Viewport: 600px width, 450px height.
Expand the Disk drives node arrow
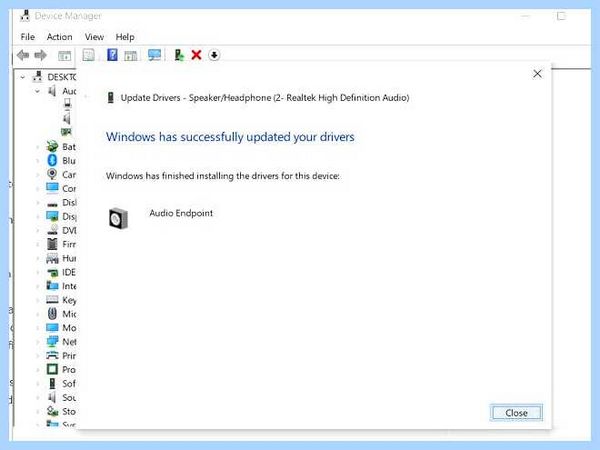[x=38, y=202]
